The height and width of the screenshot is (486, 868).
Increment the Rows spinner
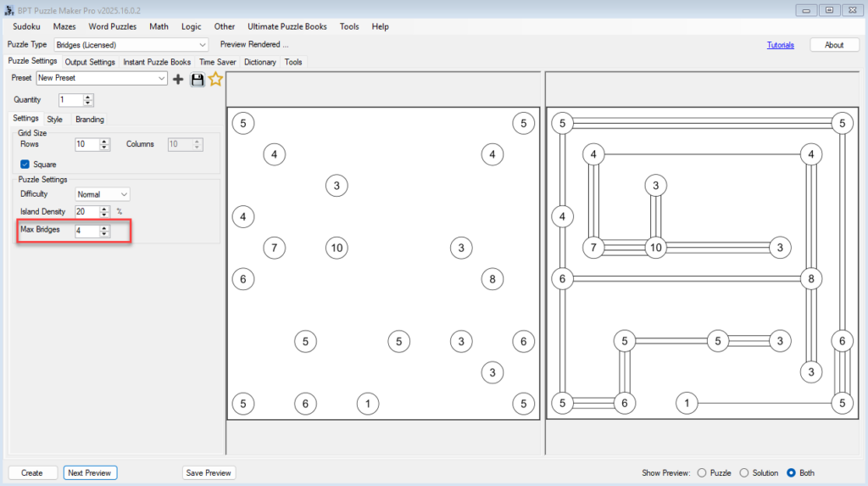pos(104,141)
